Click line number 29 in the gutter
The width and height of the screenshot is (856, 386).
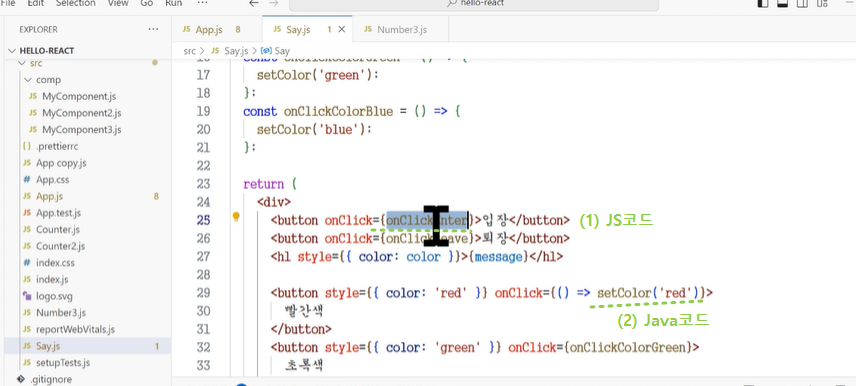[203, 293]
